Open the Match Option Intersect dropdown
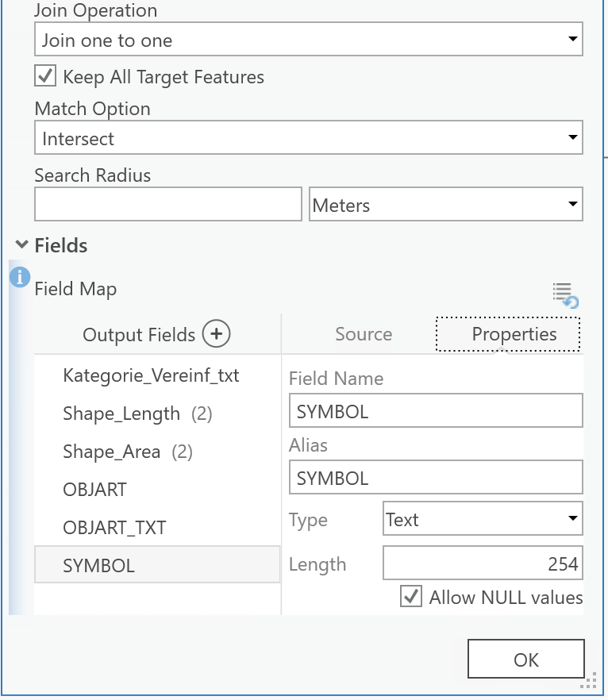 coord(309,138)
